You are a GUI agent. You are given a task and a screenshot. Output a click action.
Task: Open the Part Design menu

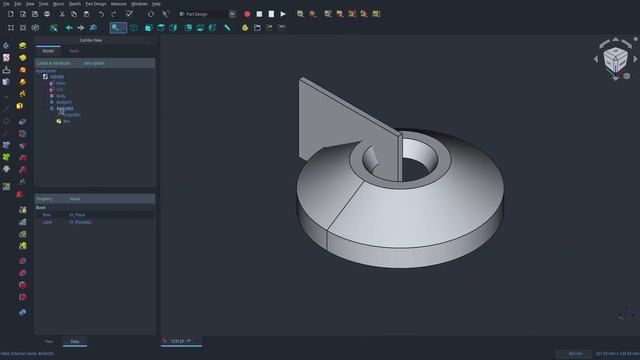(96, 4)
